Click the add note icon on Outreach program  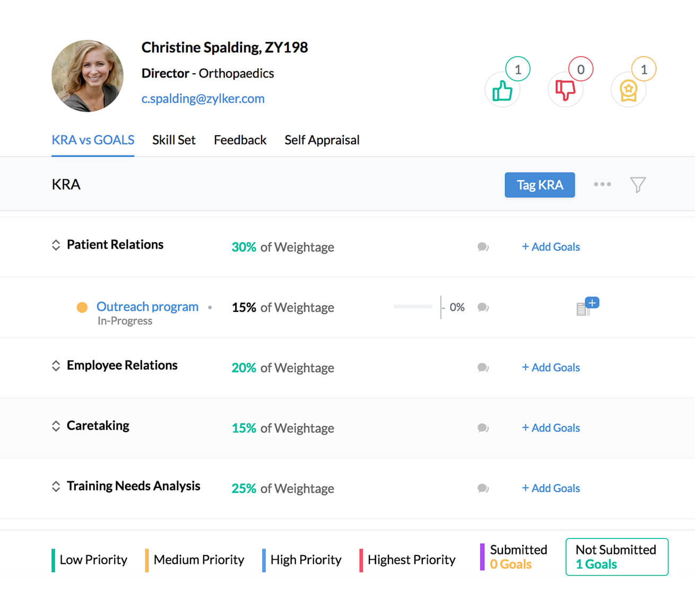586,307
